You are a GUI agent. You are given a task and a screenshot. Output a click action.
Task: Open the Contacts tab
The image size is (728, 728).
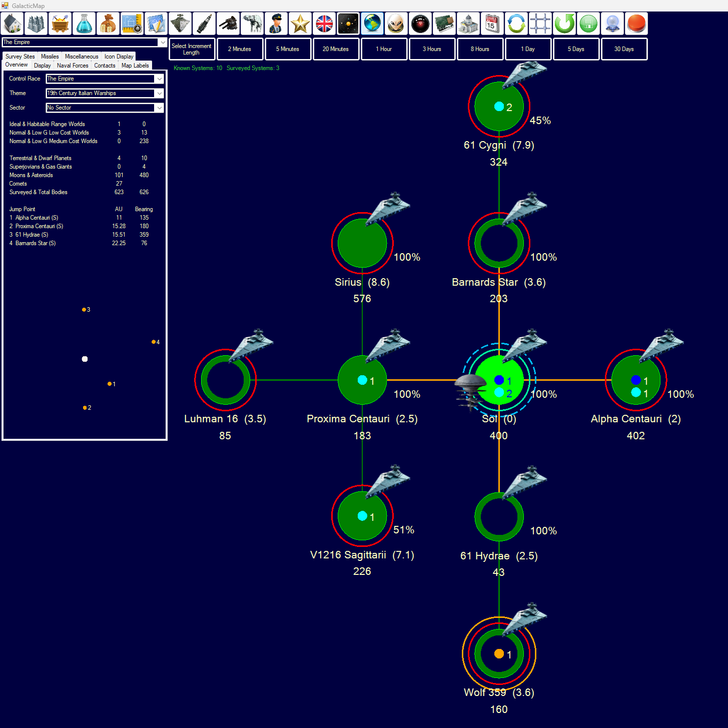tap(105, 66)
